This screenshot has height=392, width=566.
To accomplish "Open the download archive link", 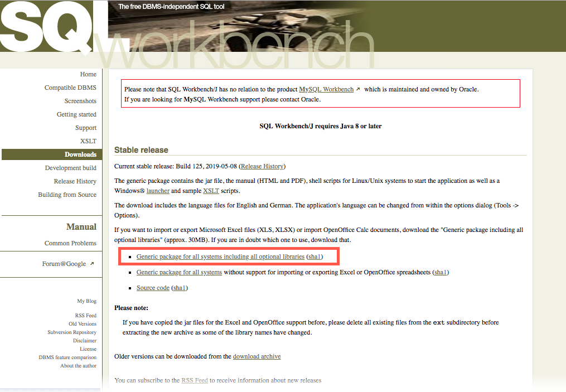I will [x=257, y=356].
